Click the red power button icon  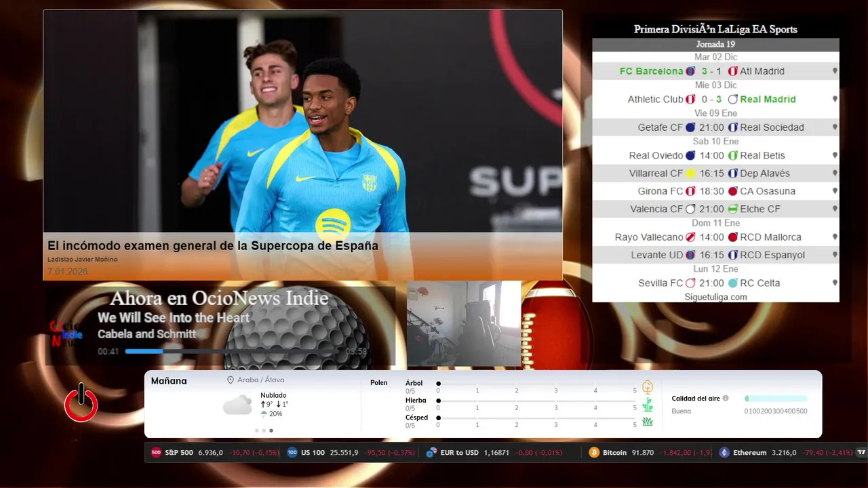point(81,403)
